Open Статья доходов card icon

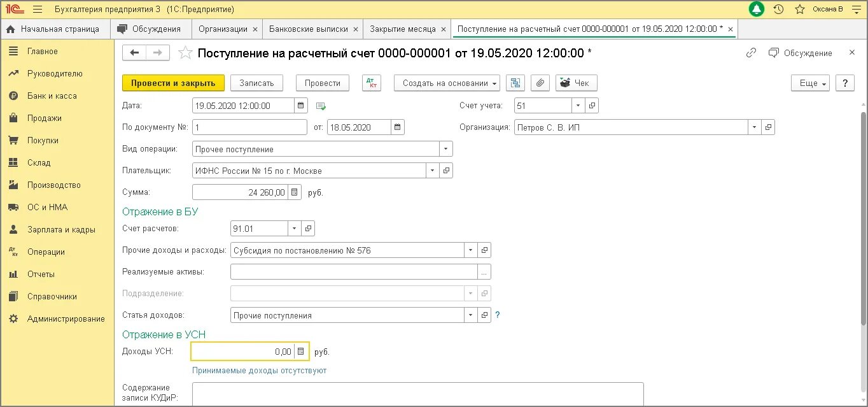[x=484, y=315]
